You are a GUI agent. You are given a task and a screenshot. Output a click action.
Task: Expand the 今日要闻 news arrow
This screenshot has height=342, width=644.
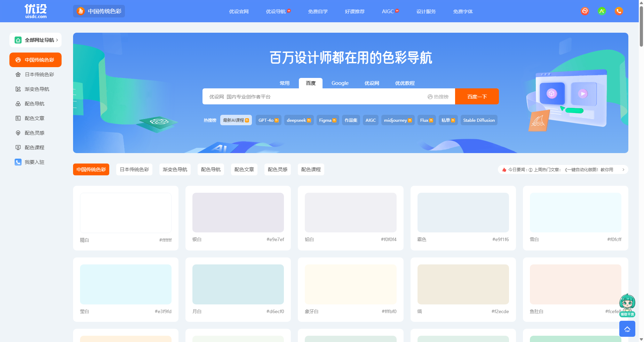[623, 170]
